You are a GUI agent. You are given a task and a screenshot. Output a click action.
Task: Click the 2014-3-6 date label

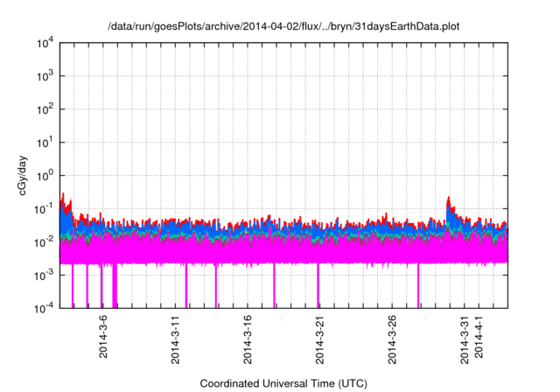coord(103,337)
